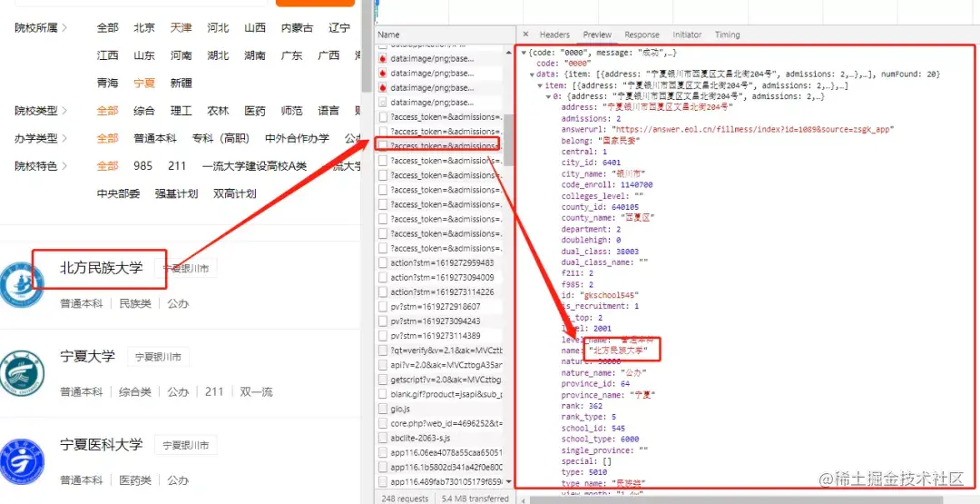Screen dimensions: 980x504
Task: Collapse the item index 0 object node
Action: click(x=549, y=97)
